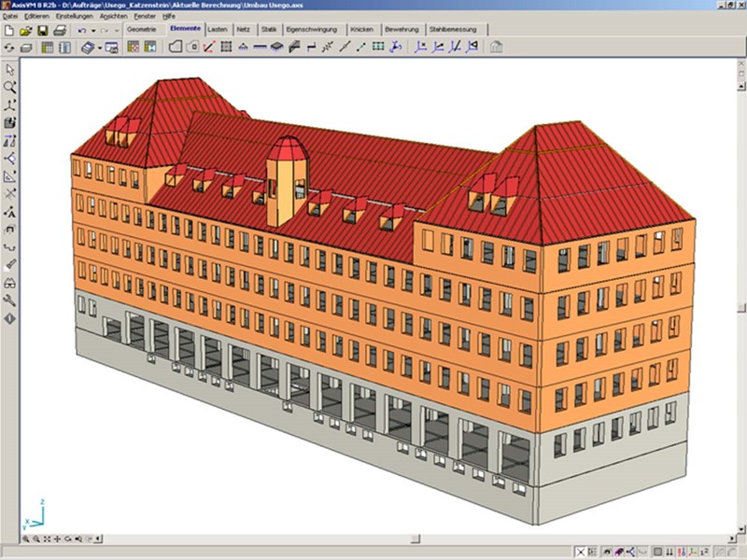Open the wrench options tool

[x=10, y=301]
